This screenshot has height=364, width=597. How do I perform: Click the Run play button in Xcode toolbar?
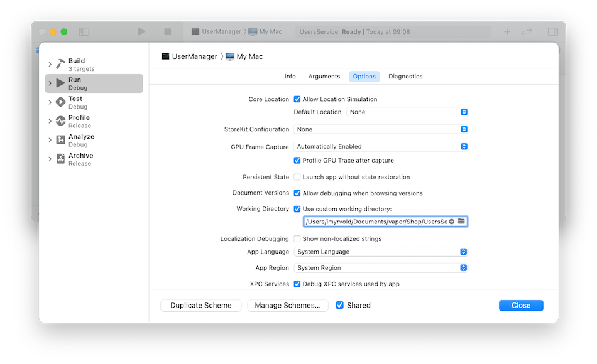coord(141,31)
